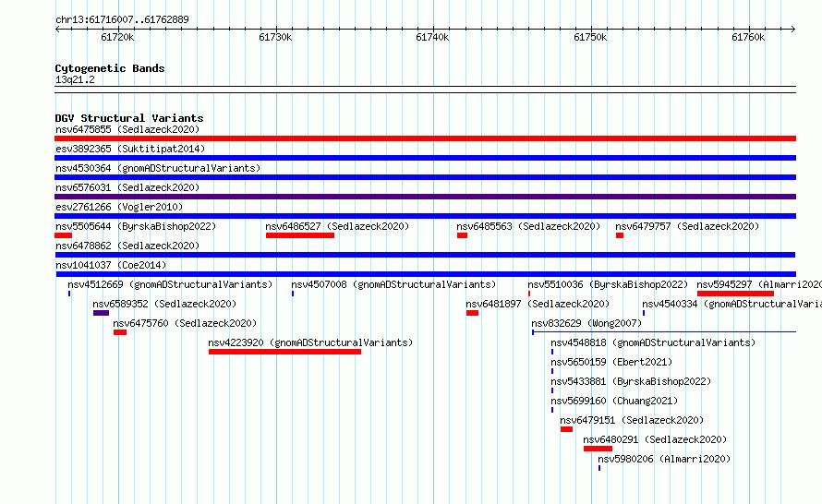Viewport: 822px width, 504px height.
Task: Click the nsv5650159 (Ebert2021) label
Action: (x=611, y=362)
